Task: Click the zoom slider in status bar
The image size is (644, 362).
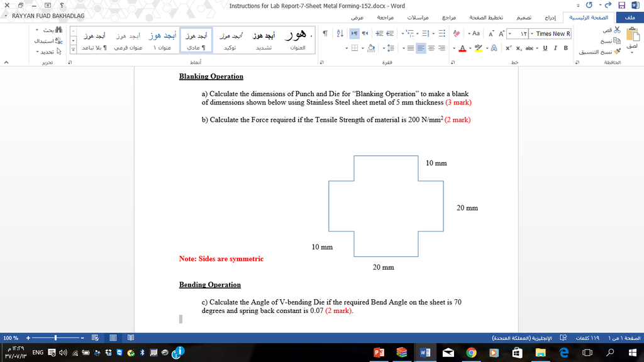Action: (x=57, y=338)
